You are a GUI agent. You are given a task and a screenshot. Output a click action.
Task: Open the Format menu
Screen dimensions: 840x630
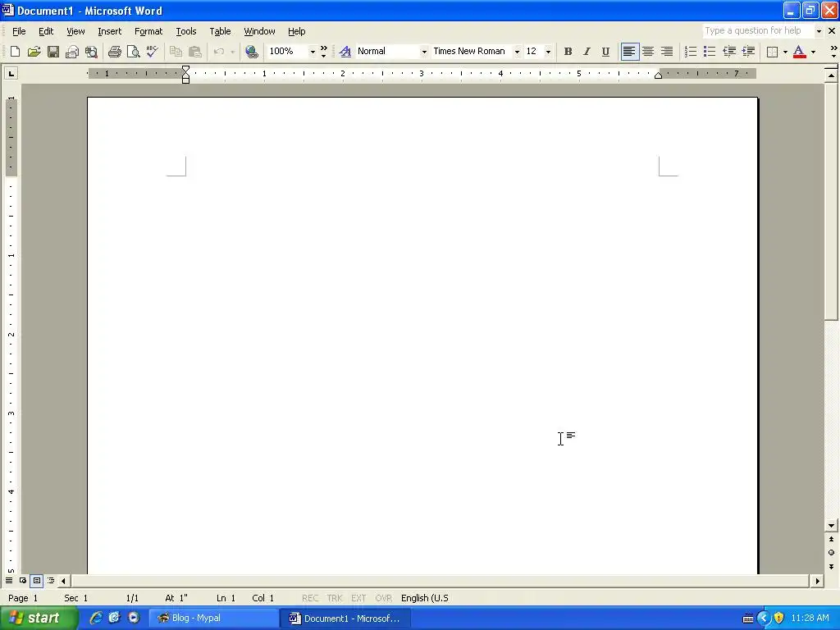(x=148, y=31)
